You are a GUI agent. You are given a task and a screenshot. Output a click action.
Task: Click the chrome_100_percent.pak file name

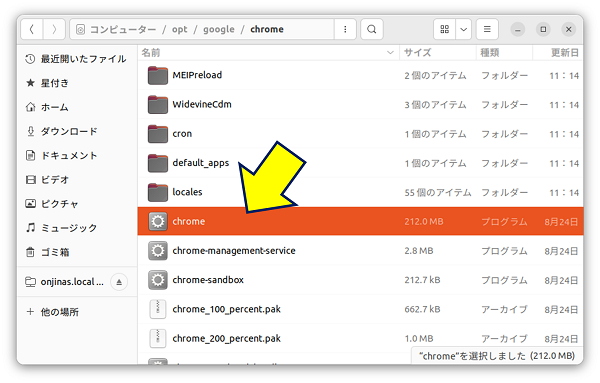point(227,310)
